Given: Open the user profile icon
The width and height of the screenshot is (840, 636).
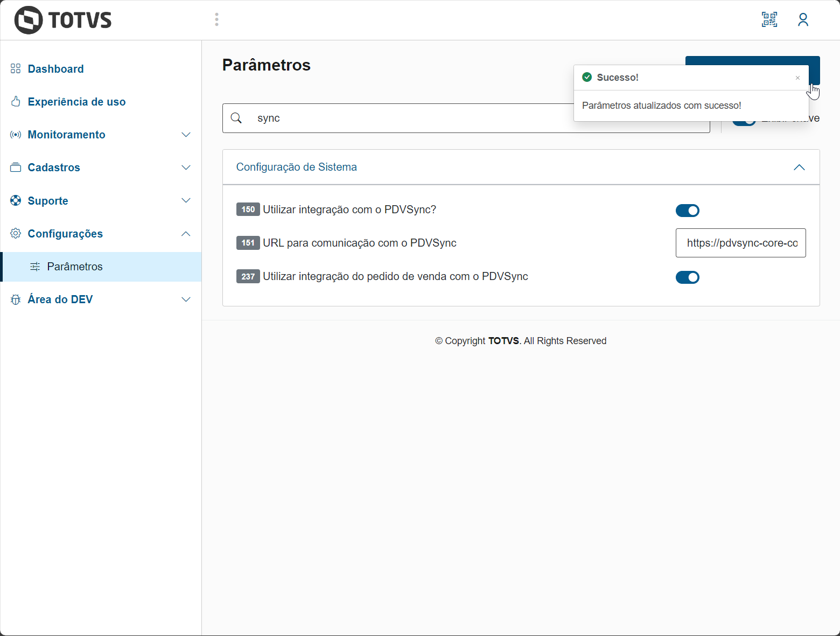Looking at the screenshot, I should pos(803,20).
